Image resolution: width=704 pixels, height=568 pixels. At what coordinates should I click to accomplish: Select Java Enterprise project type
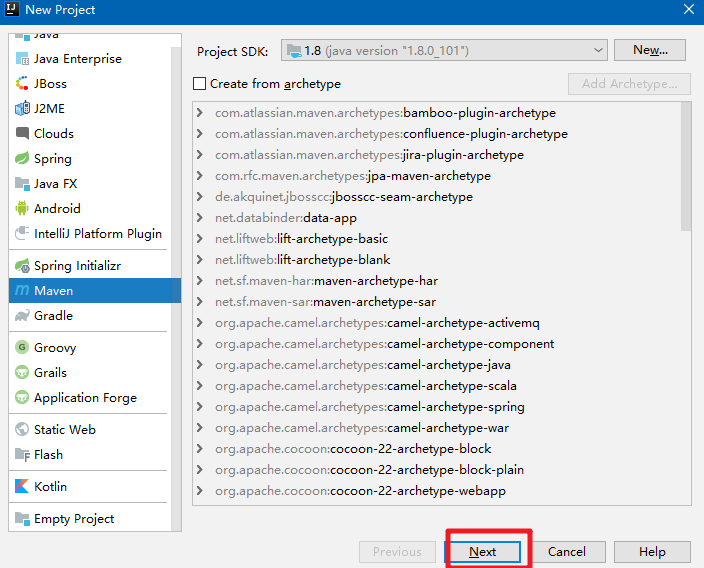90,59
